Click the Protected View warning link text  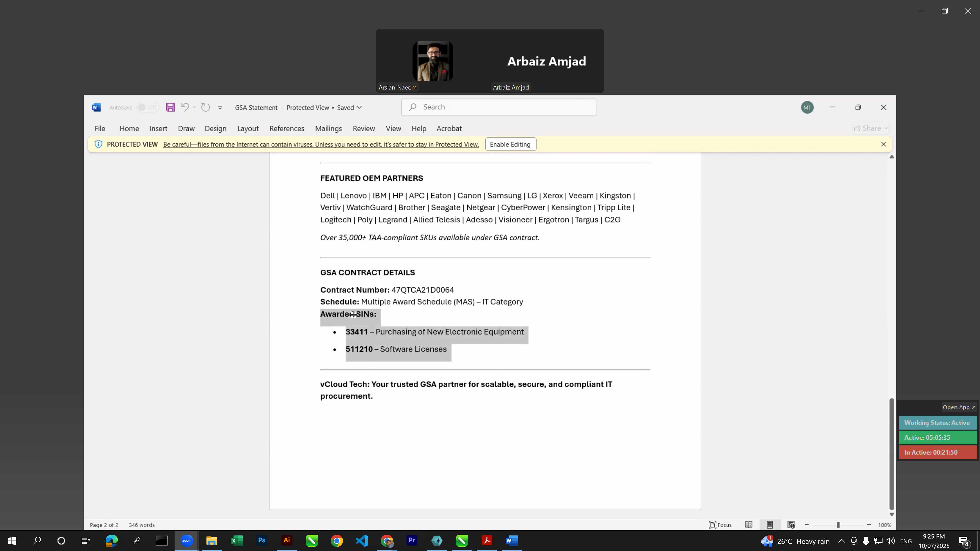click(x=321, y=144)
